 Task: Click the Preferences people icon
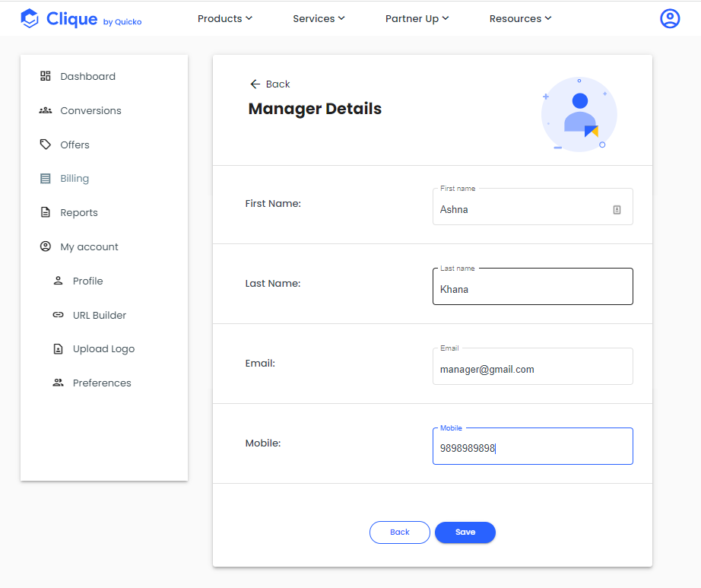58,383
